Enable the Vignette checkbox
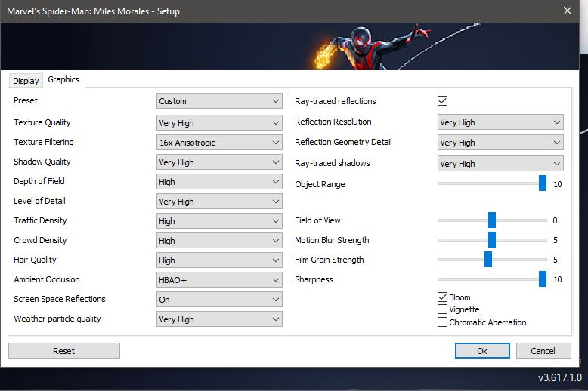This screenshot has width=588, height=391. click(x=442, y=309)
